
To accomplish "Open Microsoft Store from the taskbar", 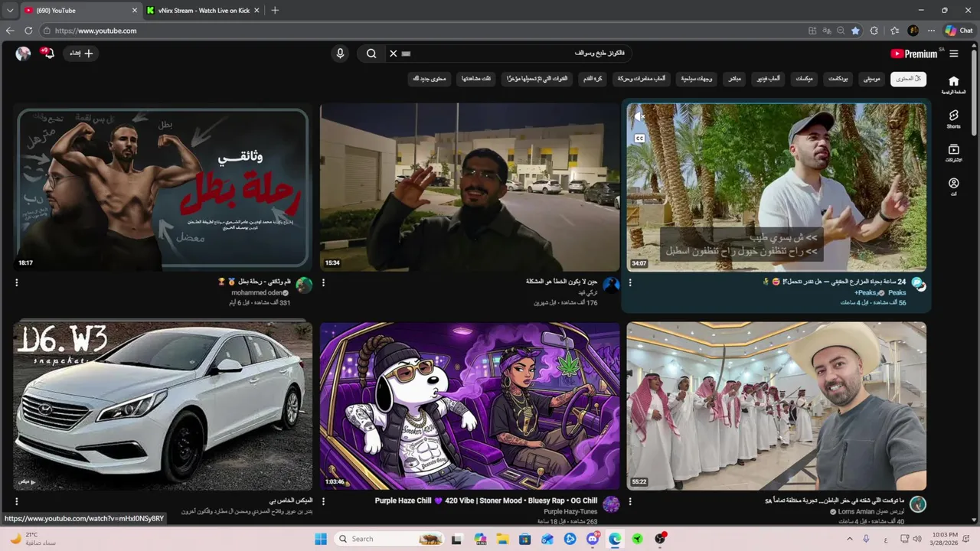I will tap(525, 539).
